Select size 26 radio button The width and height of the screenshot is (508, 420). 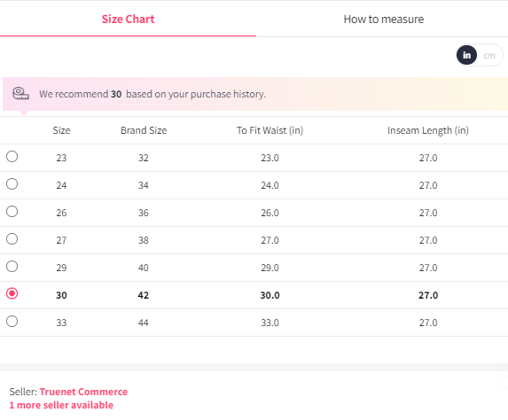pyautogui.click(x=12, y=212)
